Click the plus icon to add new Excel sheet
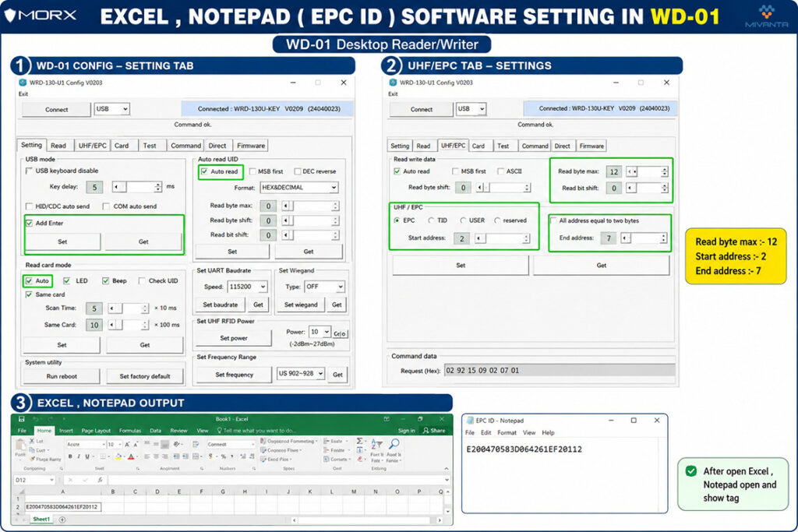This screenshot has width=798, height=532. 62,520
